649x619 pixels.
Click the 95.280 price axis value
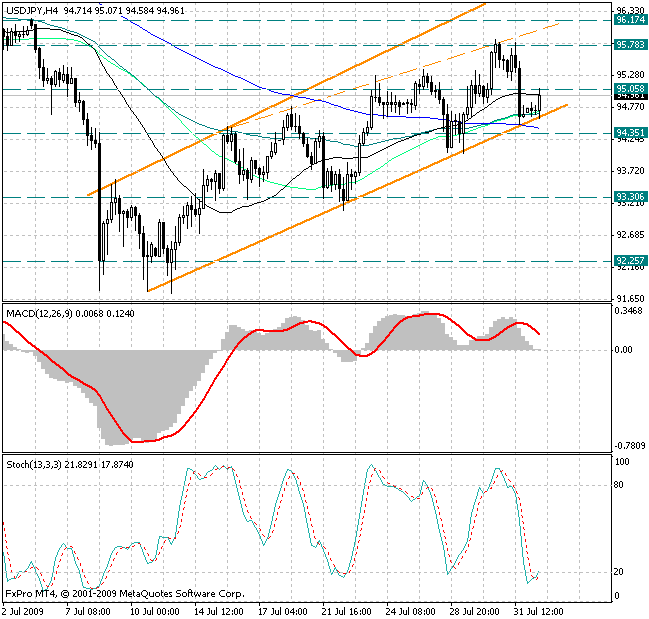coord(630,75)
